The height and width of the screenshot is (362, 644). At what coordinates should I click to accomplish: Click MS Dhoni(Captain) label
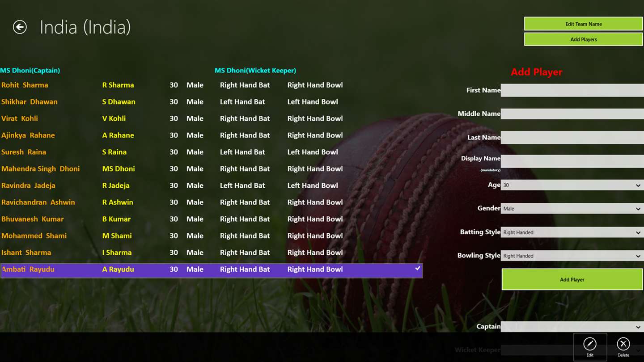[x=30, y=71]
